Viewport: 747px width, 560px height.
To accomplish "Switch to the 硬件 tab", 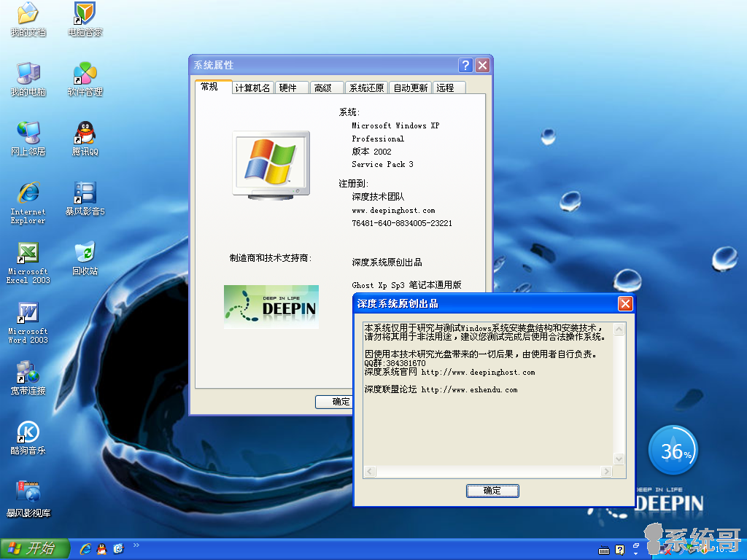I will point(292,88).
